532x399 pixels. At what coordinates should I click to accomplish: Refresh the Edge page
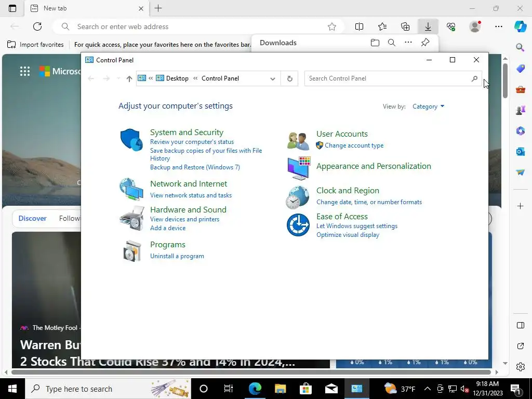click(37, 26)
